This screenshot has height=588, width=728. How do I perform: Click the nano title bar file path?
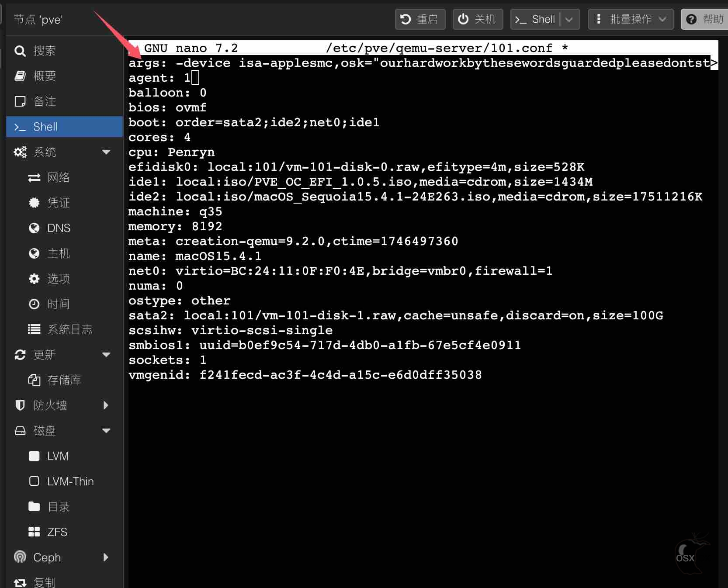click(x=439, y=48)
